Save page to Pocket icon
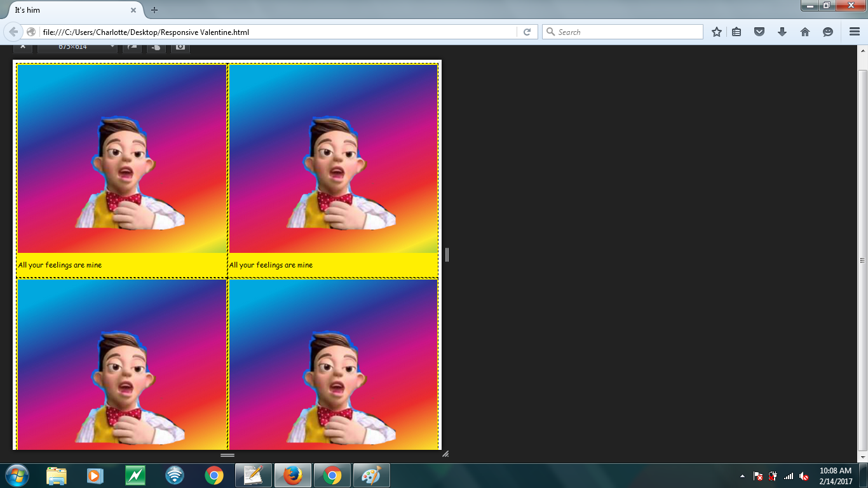The height and width of the screenshot is (488, 868). [x=759, y=32]
